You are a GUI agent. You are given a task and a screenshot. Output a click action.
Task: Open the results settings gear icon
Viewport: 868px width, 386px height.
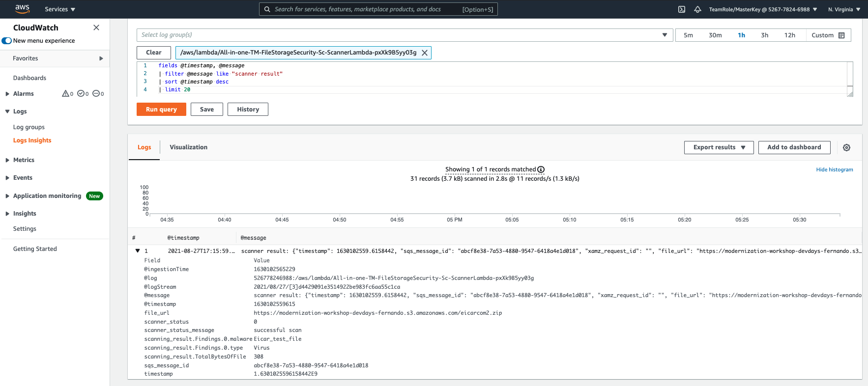pos(846,147)
